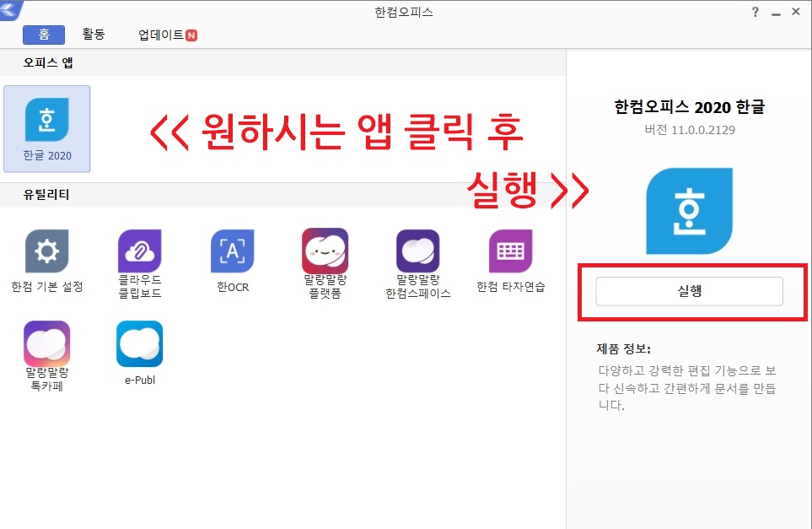Open 말랑말랑 톡카페 utility icon

tap(46, 343)
